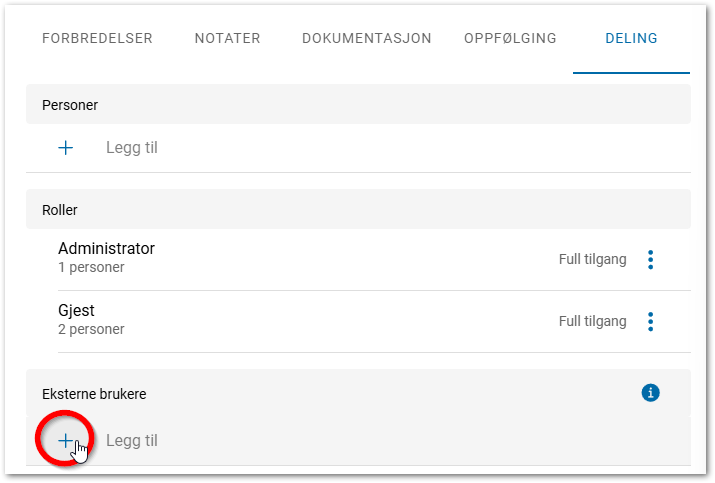715x483 pixels.
Task: Open Full tilgang for Administrator
Action: click(x=592, y=260)
